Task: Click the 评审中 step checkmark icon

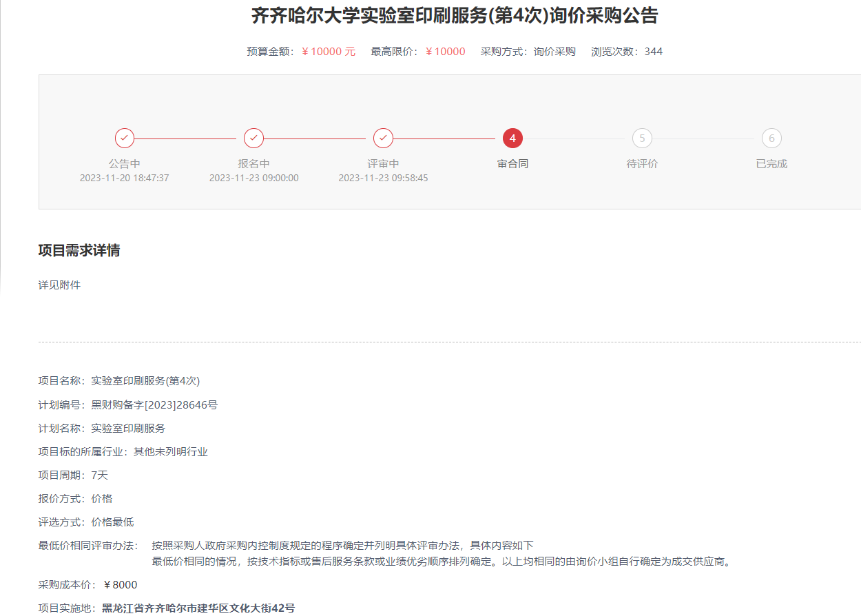Action: 384,138
